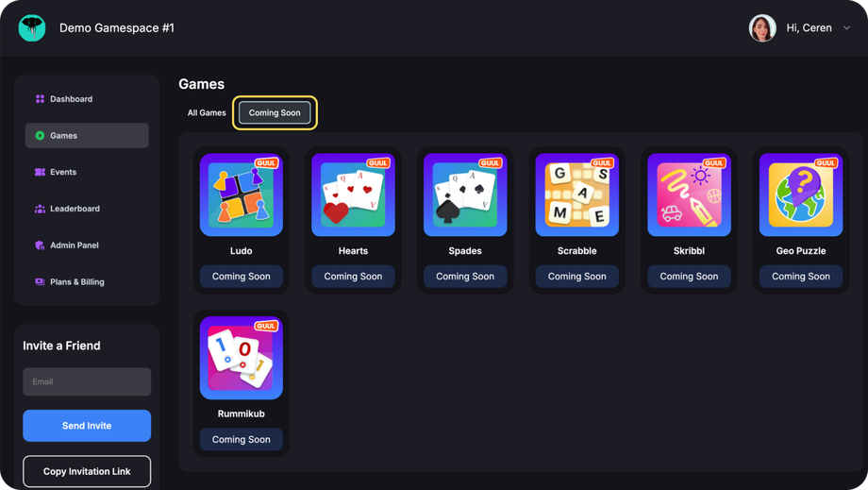Click the Gamespace logo icon
The image size is (868, 490).
click(31, 27)
